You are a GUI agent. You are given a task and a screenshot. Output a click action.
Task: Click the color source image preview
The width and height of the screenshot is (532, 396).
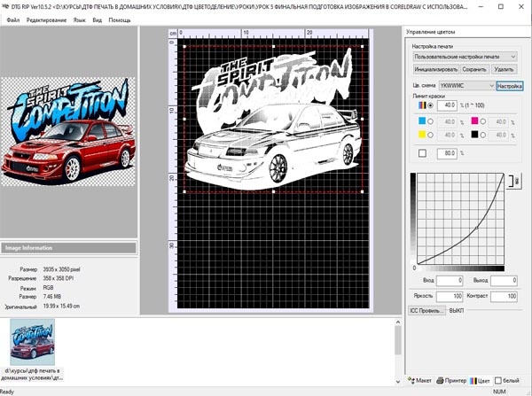tap(68, 131)
